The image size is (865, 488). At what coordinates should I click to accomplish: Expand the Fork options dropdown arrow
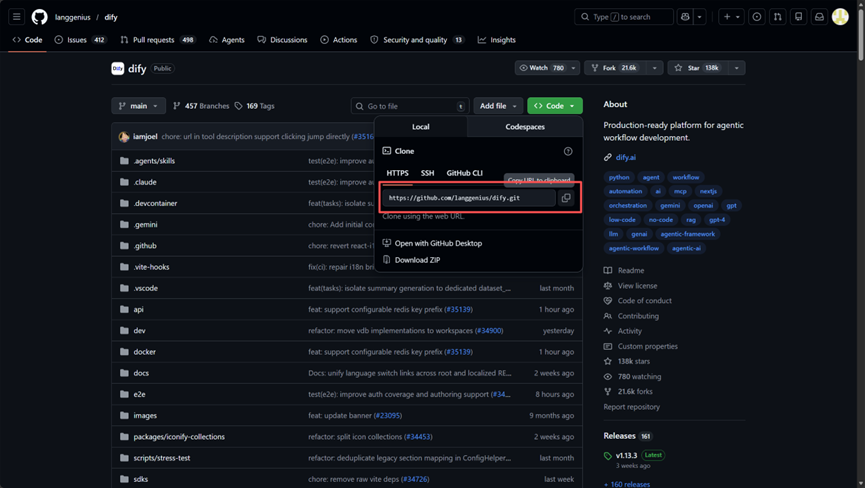(x=654, y=68)
